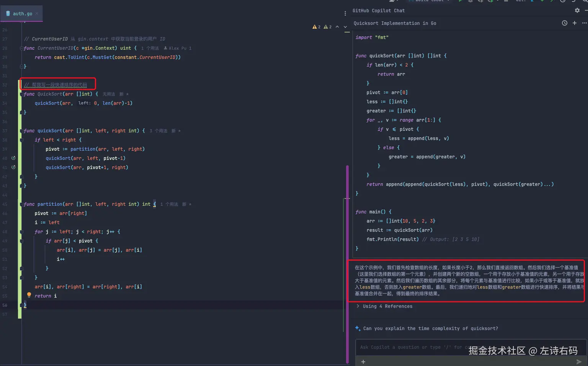Click the lightbulb intention icon near return i
Image resolution: width=588 pixels, height=366 pixels.
pyautogui.click(x=29, y=295)
